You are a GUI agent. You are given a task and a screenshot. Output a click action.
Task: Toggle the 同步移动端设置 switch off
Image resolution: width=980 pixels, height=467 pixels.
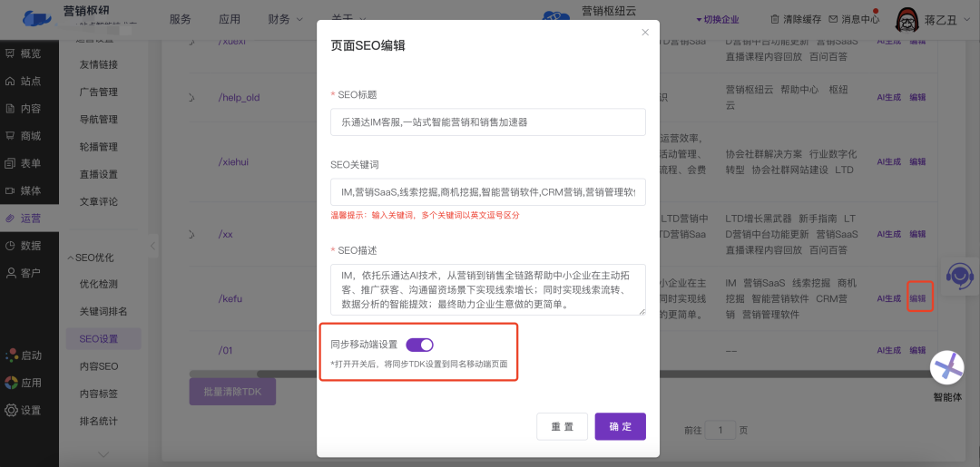tap(419, 345)
